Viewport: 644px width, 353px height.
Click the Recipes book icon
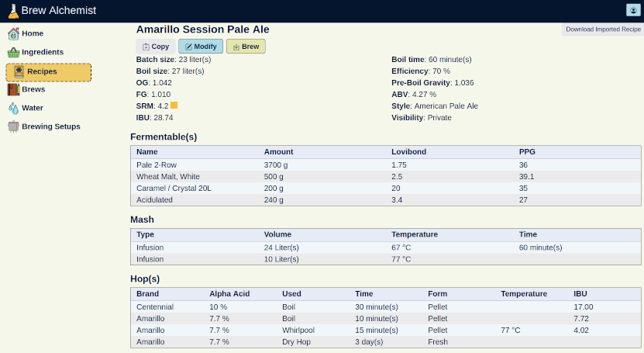point(19,71)
